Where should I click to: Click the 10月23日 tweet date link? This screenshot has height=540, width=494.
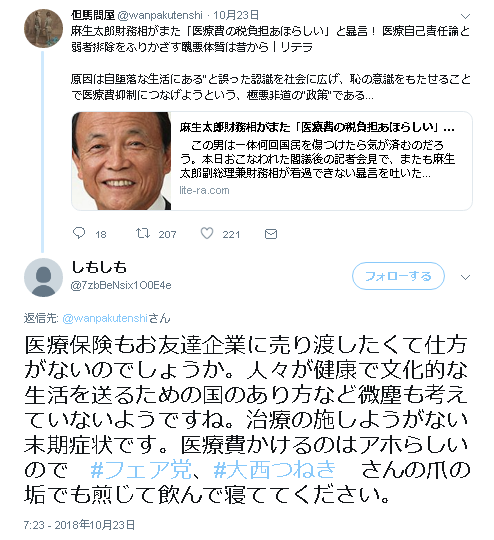236,15
